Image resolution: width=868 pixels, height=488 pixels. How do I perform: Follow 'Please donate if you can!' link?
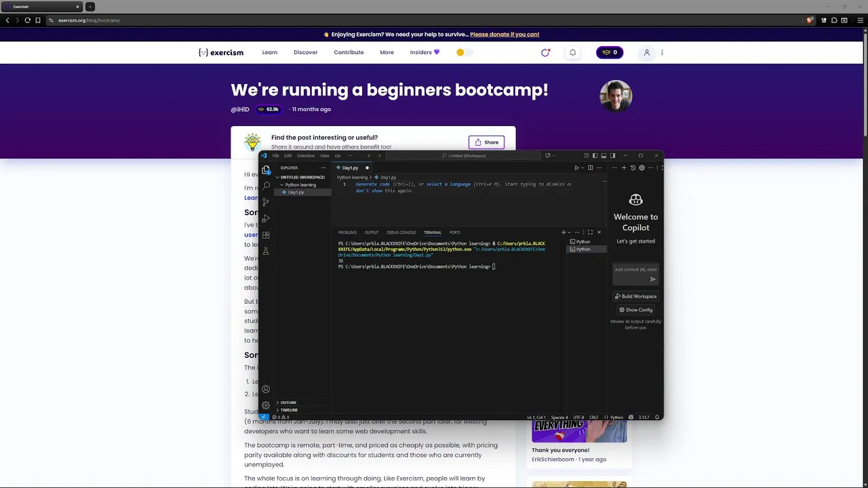coord(505,34)
